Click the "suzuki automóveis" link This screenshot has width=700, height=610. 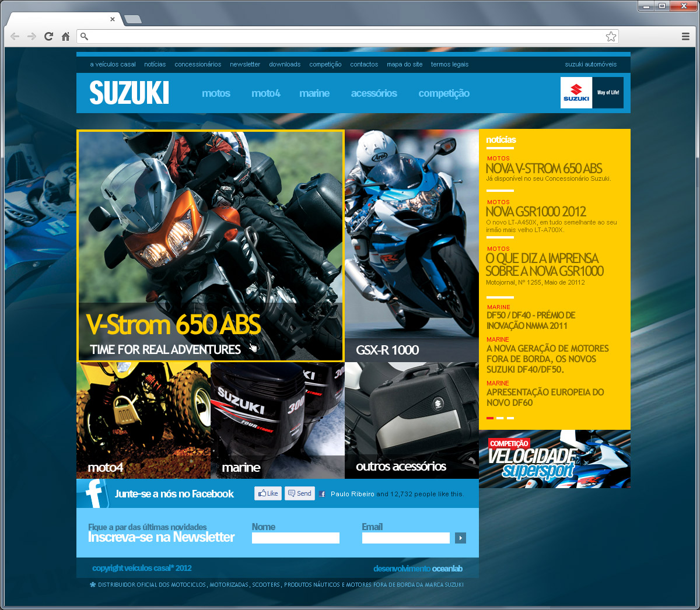click(590, 64)
